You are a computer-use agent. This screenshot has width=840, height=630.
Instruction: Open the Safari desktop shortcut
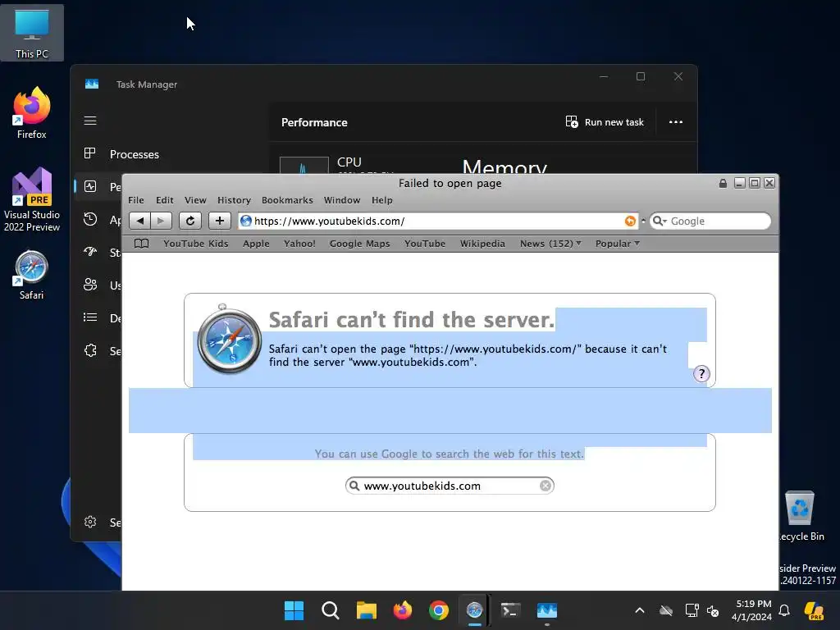point(32,275)
